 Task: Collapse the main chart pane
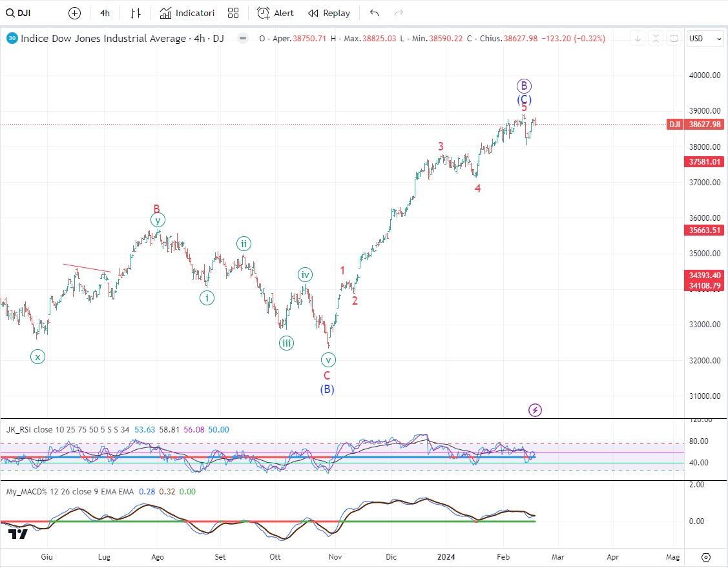[656, 39]
